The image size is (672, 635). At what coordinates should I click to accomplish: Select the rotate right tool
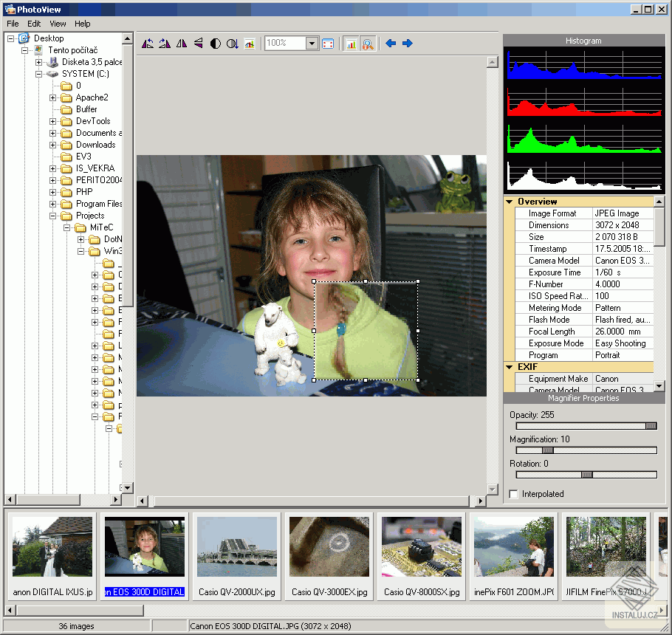[163, 44]
